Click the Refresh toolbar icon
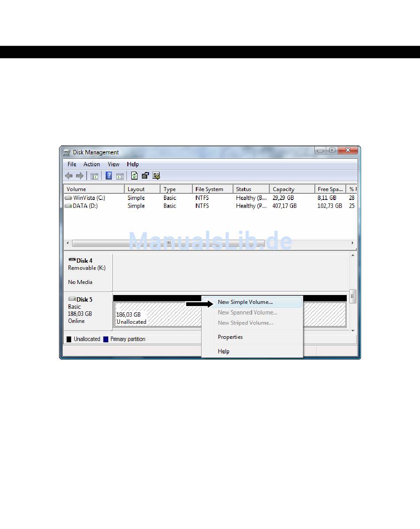This screenshot has width=420, height=529. (134, 176)
